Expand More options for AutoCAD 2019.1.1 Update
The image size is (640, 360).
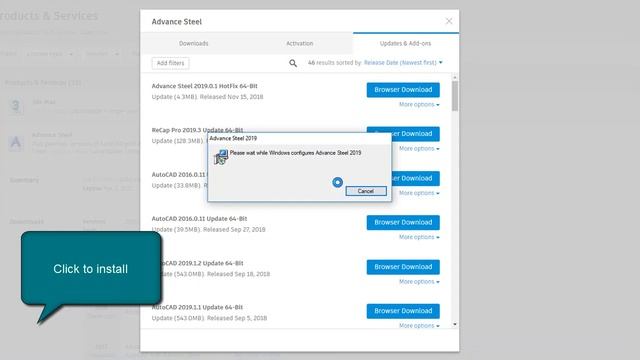point(419,326)
